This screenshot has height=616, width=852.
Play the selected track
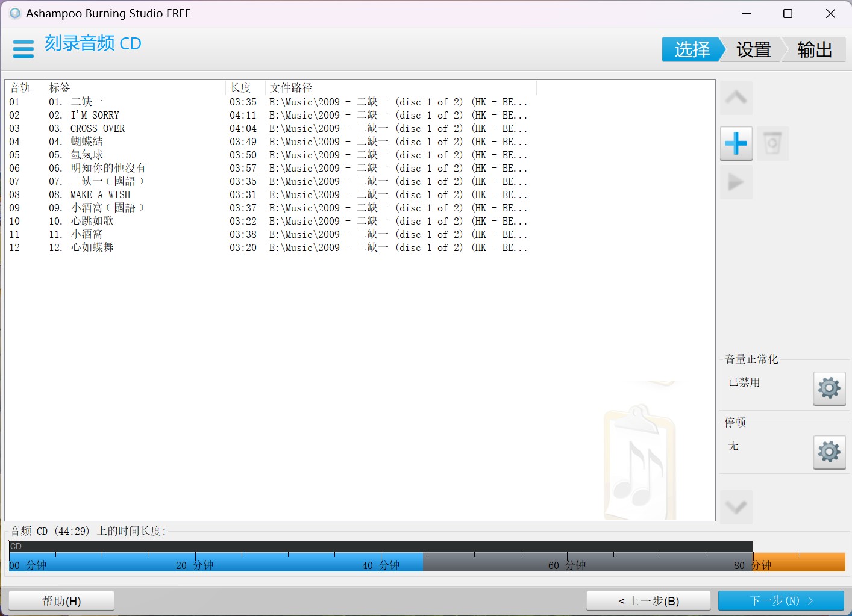[x=736, y=182]
